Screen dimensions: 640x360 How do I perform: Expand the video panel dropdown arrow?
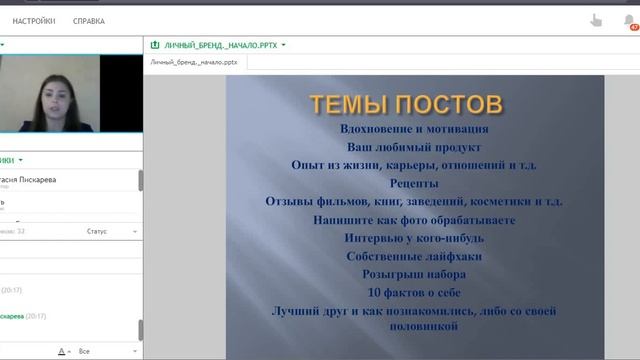click(x=2, y=45)
